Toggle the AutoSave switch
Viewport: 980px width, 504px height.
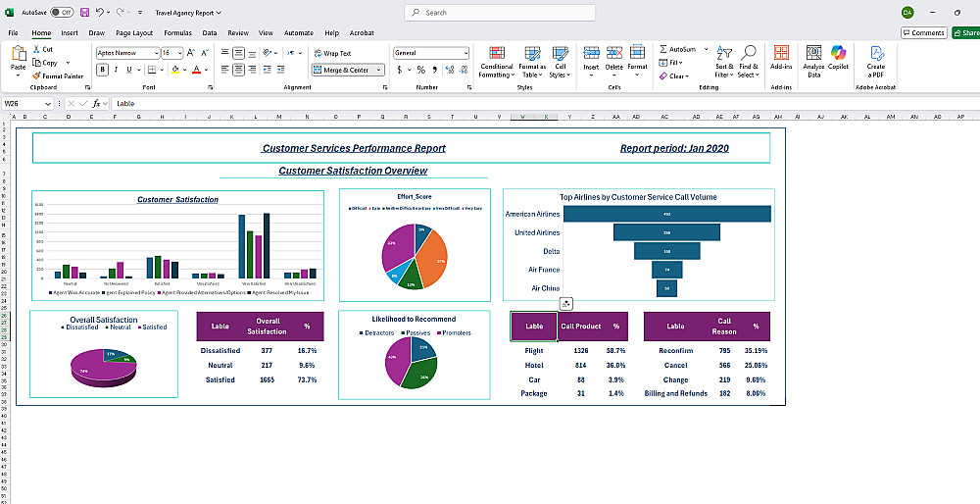coord(61,13)
